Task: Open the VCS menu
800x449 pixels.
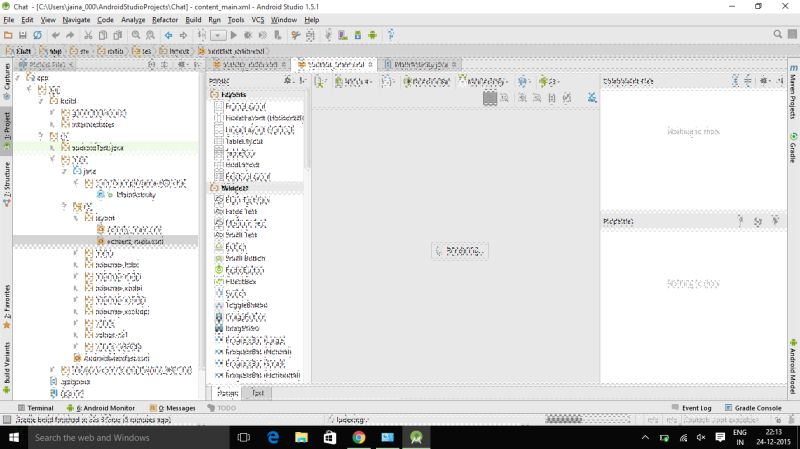Action: click(258, 20)
